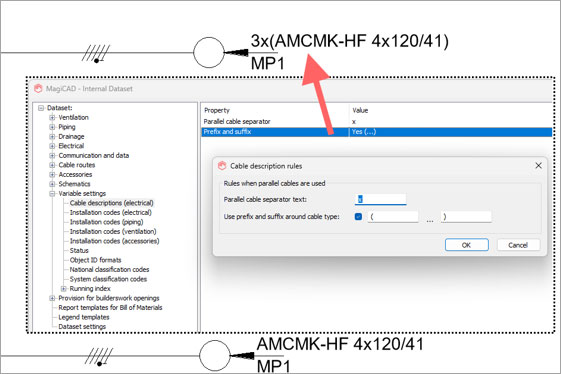This screenshot has height=374, width=561.
Task: Select the Electrical label in tree
Action: tap(71, 146)
